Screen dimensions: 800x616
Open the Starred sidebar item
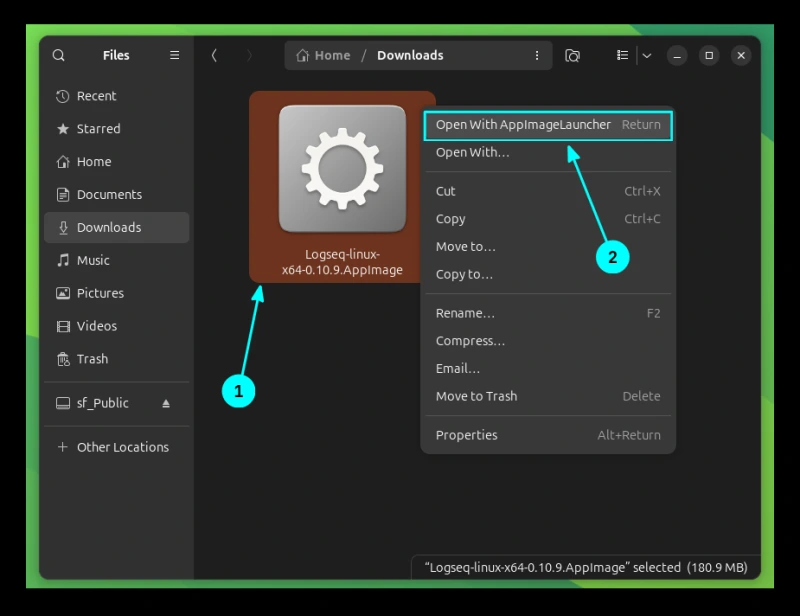point(98,129)
